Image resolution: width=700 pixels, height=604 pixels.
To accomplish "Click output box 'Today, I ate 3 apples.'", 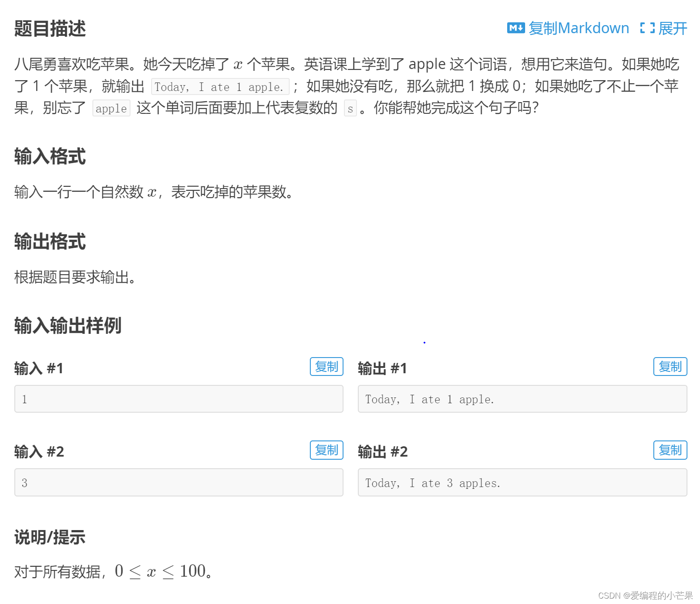I will (x=522, y=483).
